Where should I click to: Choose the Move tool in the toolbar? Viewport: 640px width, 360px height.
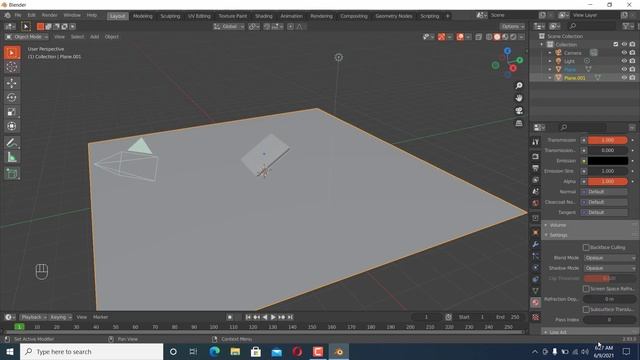pyautogui.click(x=12, y=83)
